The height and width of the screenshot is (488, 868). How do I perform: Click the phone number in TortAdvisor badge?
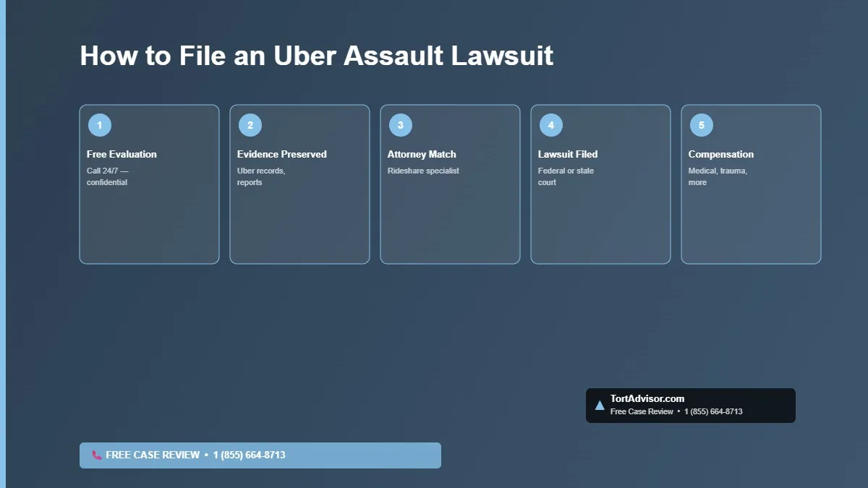(713, 411)
